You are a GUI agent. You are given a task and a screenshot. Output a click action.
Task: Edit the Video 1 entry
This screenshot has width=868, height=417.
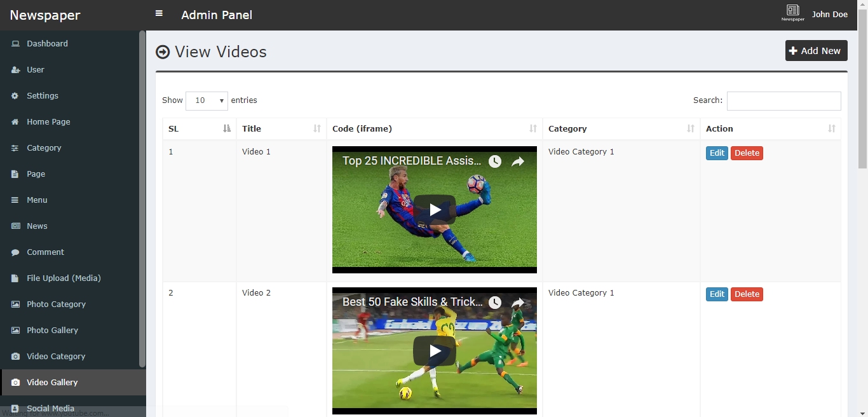[x=717, y=153]
